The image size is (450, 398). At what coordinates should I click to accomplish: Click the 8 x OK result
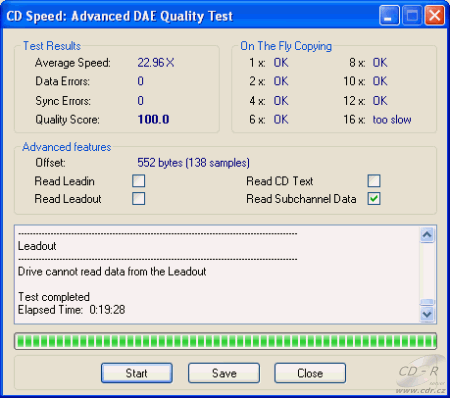click(380, 62)
